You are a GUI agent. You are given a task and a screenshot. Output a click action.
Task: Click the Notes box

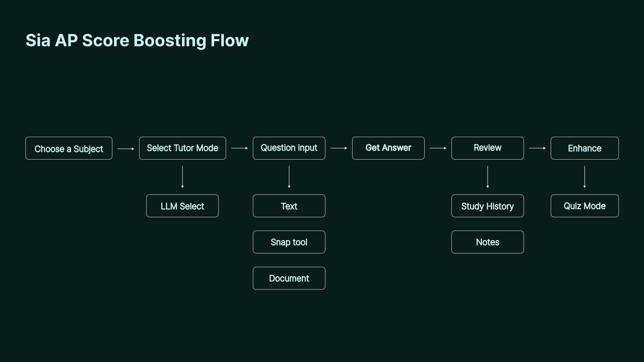[x=487, y=242]
